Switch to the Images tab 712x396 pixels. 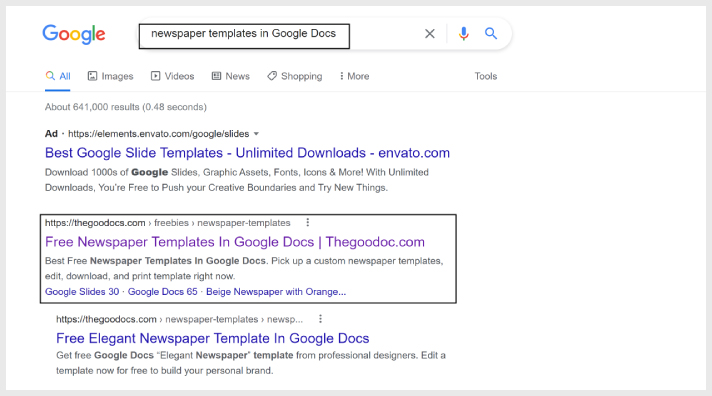[x=110, y=76]
